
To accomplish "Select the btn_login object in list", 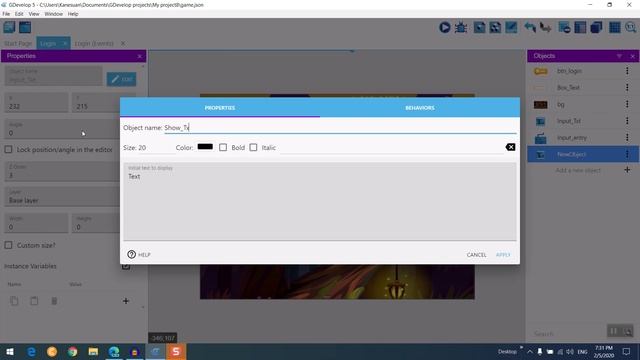I will (569, 71).
